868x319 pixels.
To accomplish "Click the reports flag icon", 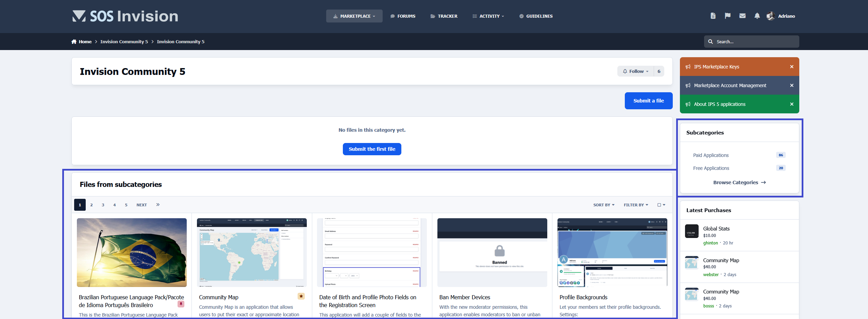I will pos(728,16).
